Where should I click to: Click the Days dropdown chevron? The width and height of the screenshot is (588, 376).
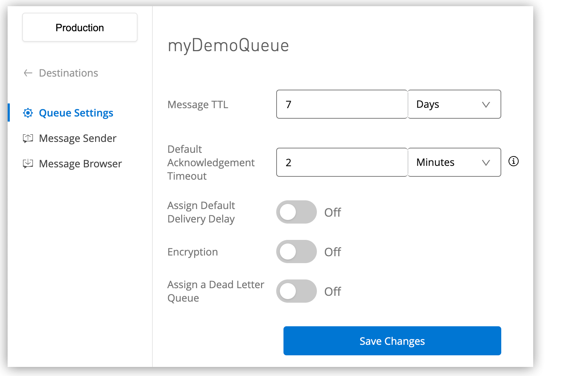click(x=486, y=104)
